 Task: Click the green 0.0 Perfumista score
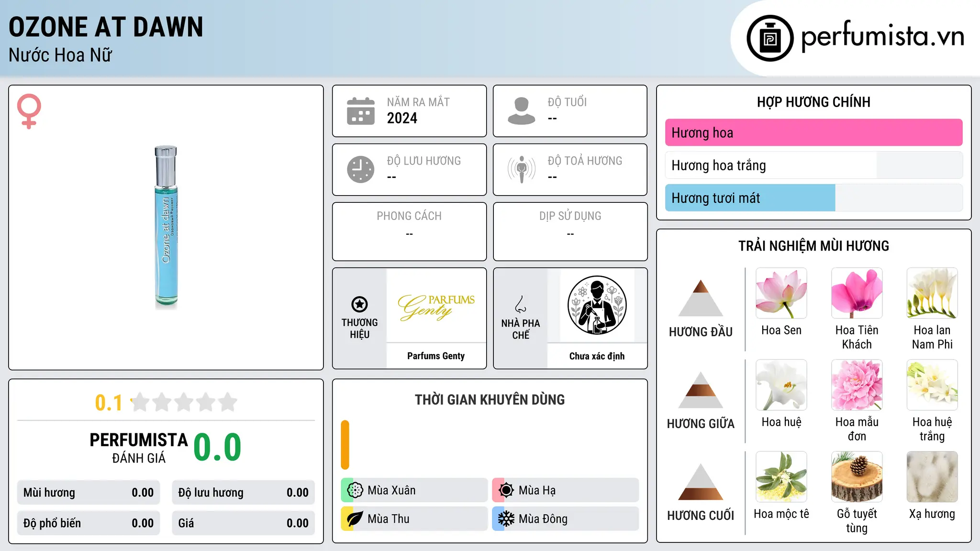tap(217, 447)
